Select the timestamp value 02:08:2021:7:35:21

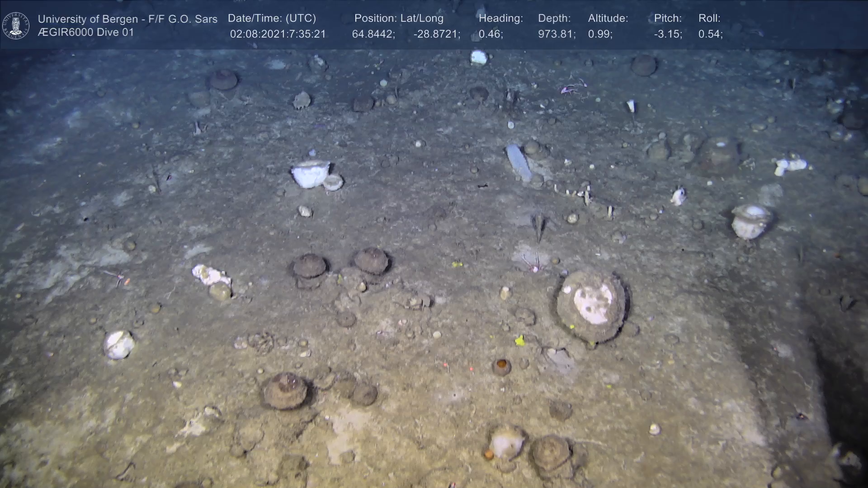278,34
